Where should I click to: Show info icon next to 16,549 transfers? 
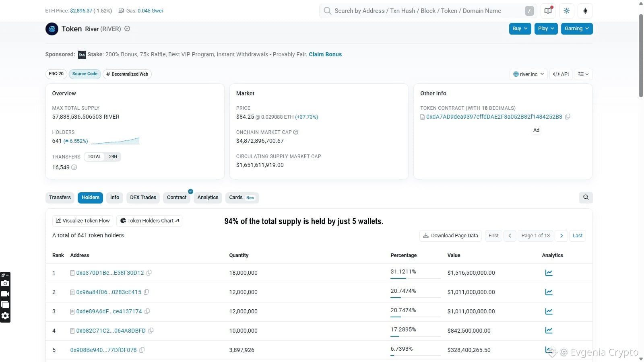pyautogui.click(x=74, y=167)
